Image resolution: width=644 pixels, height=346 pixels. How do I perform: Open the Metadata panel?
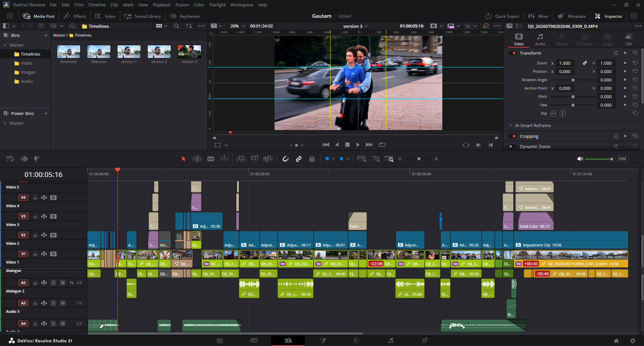(572, 16)
